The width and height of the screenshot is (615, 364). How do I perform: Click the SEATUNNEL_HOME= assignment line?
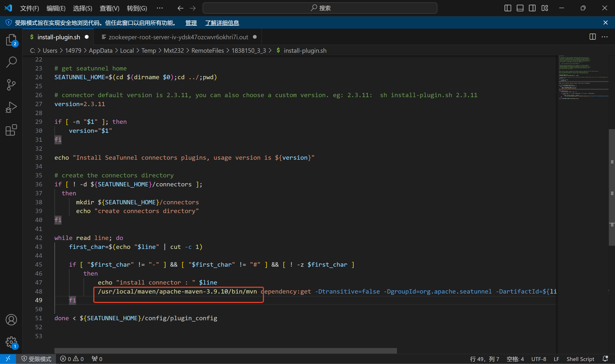point(135,77)
